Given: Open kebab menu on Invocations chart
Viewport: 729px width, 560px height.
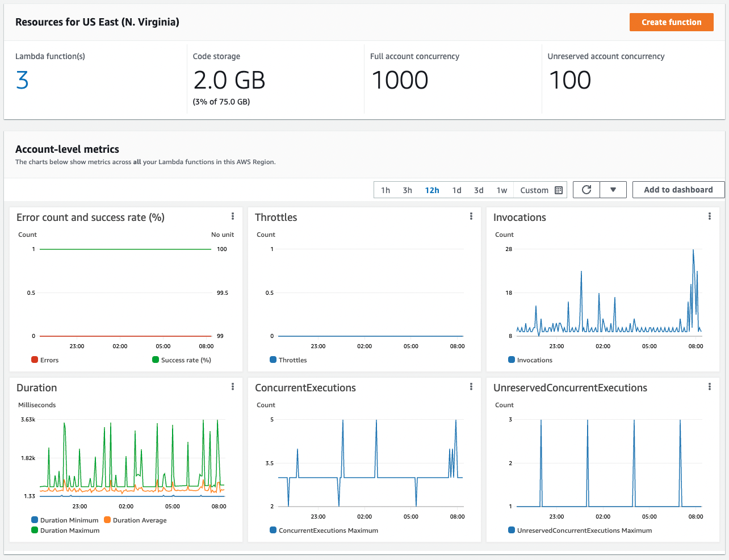Looking at the screenshot, I should pyautogui.click(x=710, y=216).
